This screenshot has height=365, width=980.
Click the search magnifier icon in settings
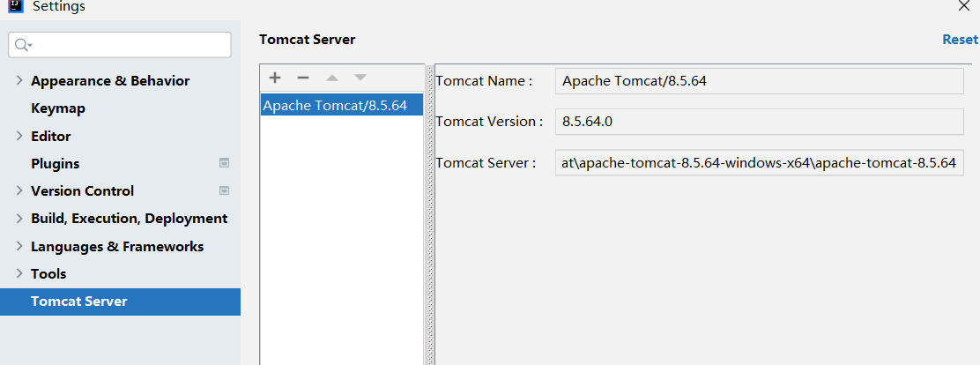pos(23,44)
